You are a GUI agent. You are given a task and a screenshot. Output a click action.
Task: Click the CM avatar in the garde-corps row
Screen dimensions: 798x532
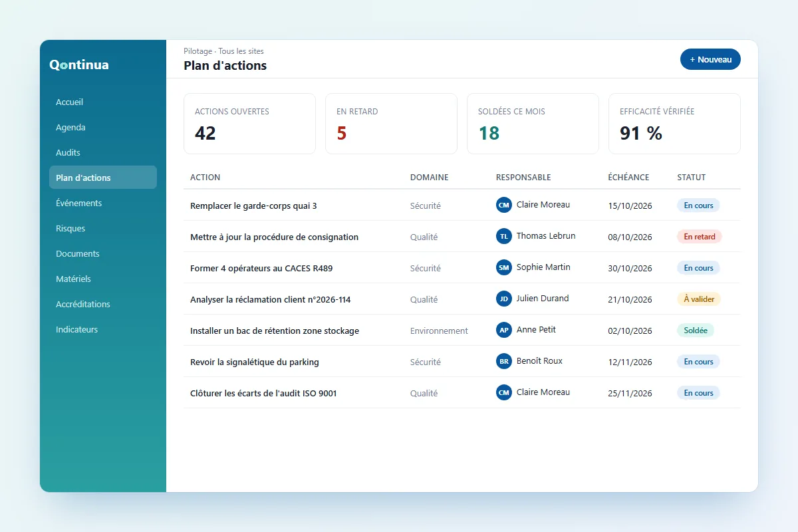(504, 205)
